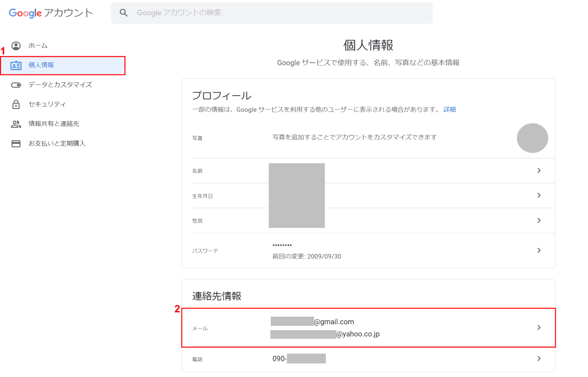Viewport: 588px width, 377px height.
Task: Expand the 生年月日 row chevron
Action: click(539, 195)
